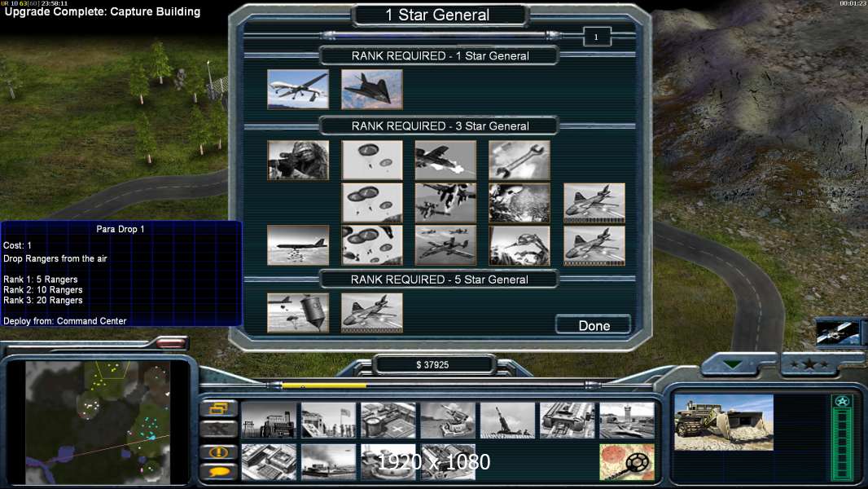
Task: Open the General's promotion stars button
Action: (x=809, y=364)
